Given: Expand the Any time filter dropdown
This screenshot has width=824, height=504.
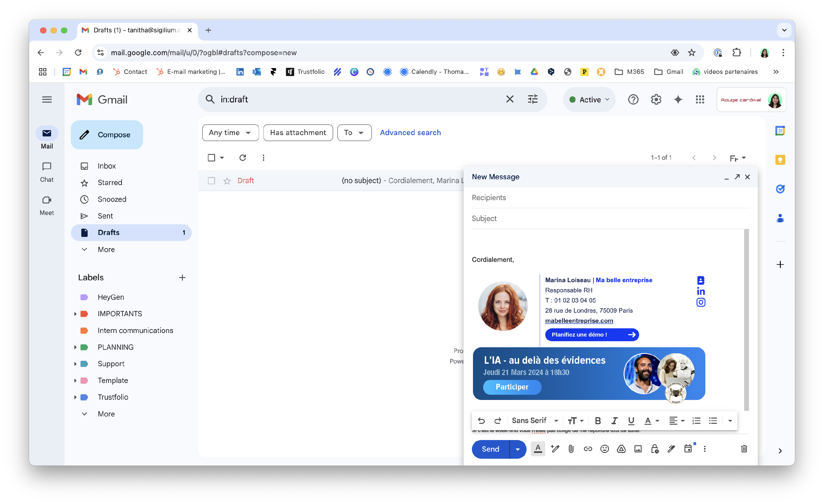Looking at the screenshot, I should coord(230,133).
